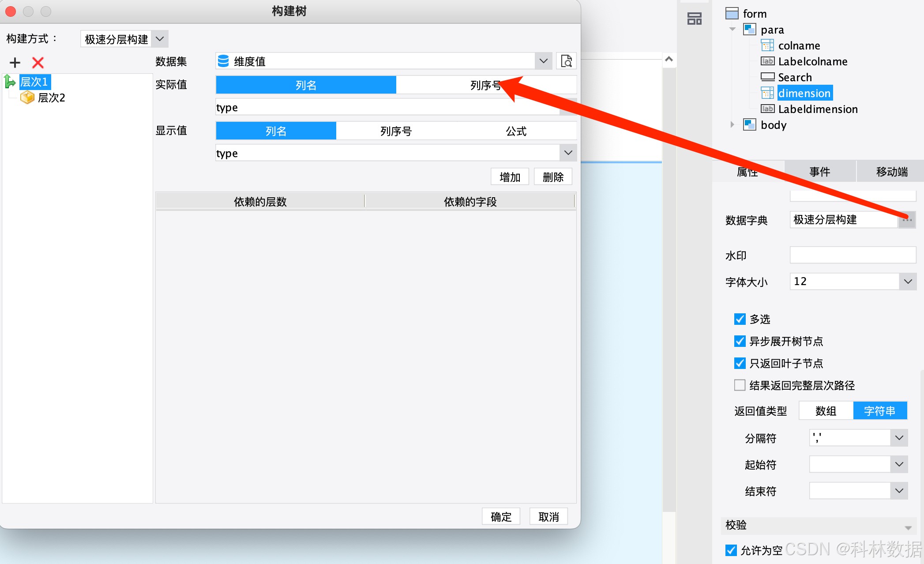Click the green 层次1 tree icon
Viewport: 924px width, 564px height.
[x=10, y=82]
